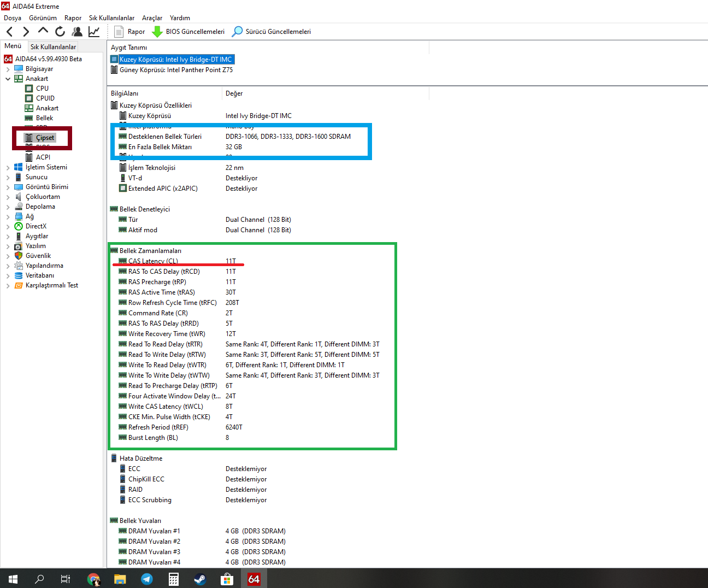The image size is (708, 588).
Task: Select the ECC Scrubbing row
Action: coord(193,500)
